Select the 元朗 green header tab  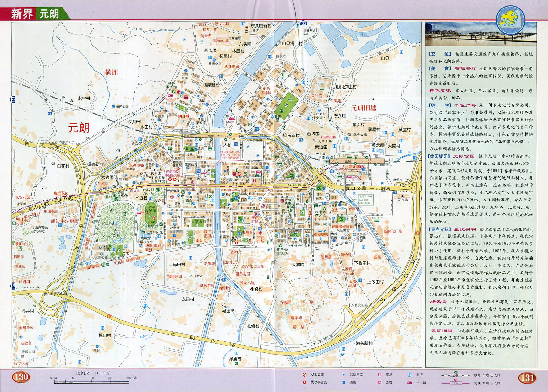tap(49, 14)
